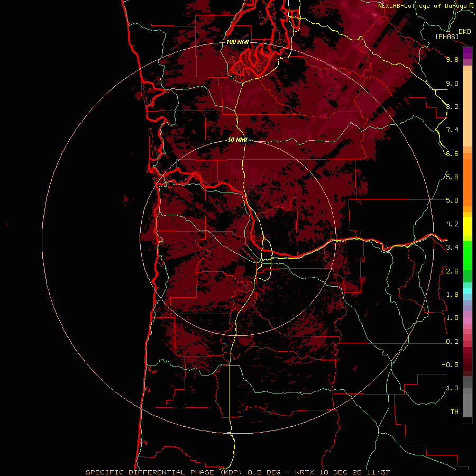
Task: Select the "[PHAS]" label above the color scale
Action: [447, 36]
